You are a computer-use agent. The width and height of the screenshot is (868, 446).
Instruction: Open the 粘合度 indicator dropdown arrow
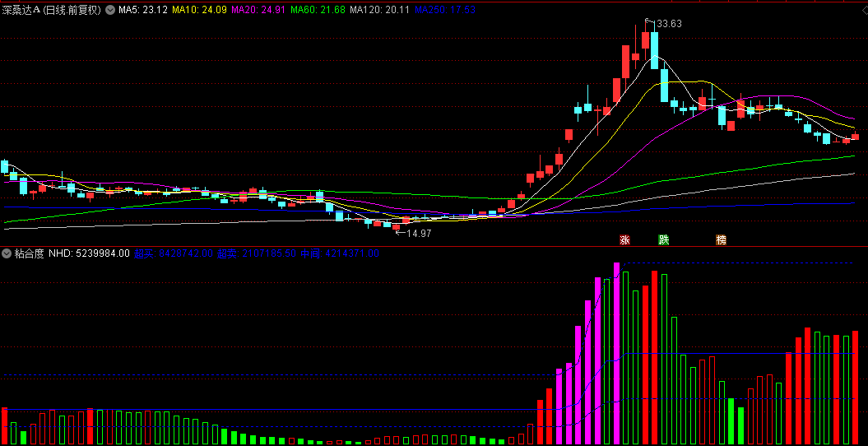[7, 254]
